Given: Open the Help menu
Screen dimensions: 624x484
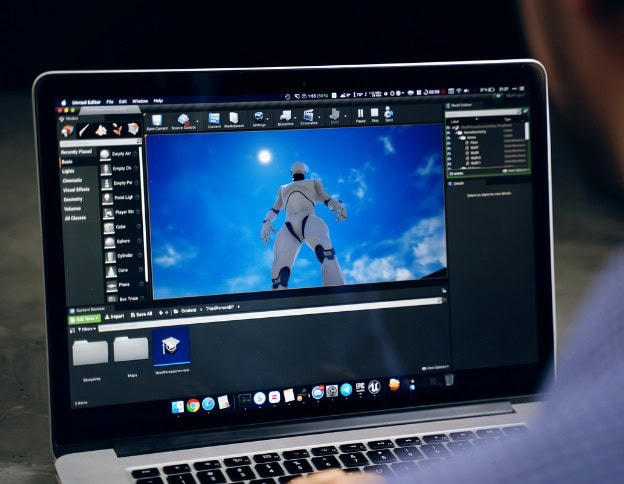Looking at the screenshot, I should coord(158,101).
